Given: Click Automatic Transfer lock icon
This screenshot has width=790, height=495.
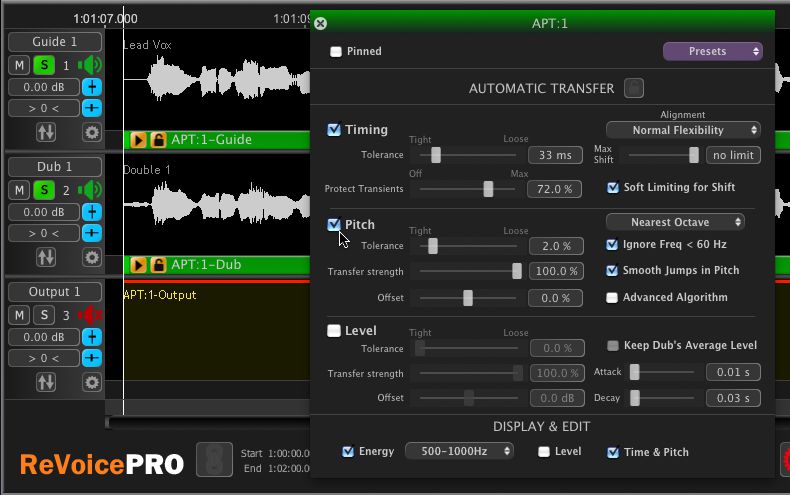Looking at the screenshot, I should tap(634, 88).
